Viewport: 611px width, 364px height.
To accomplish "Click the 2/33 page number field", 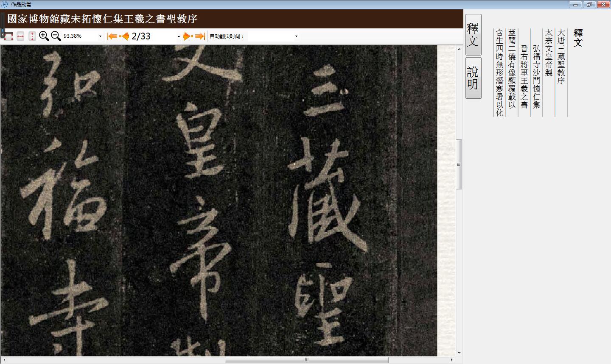I will pyautogui.click(x=153, y=36).
